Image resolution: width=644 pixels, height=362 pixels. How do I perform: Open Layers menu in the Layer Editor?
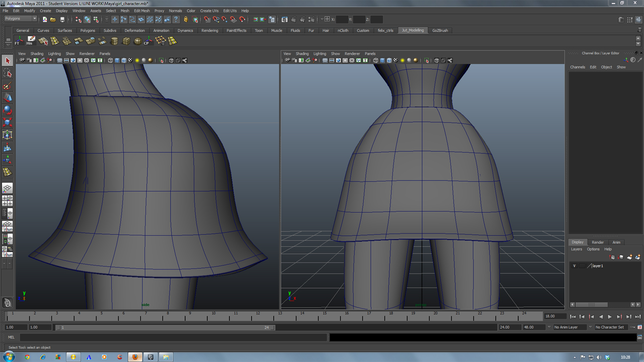click(x=577, y=249)
